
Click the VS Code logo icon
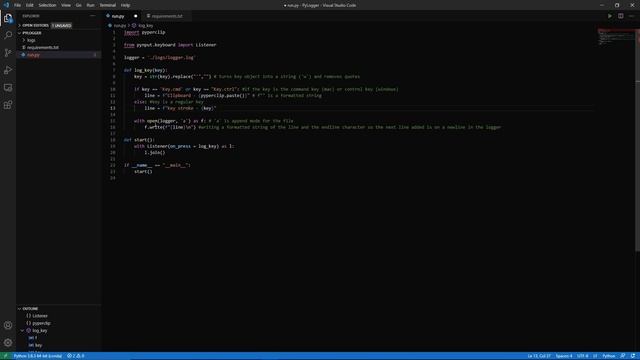tap(6, 5)
